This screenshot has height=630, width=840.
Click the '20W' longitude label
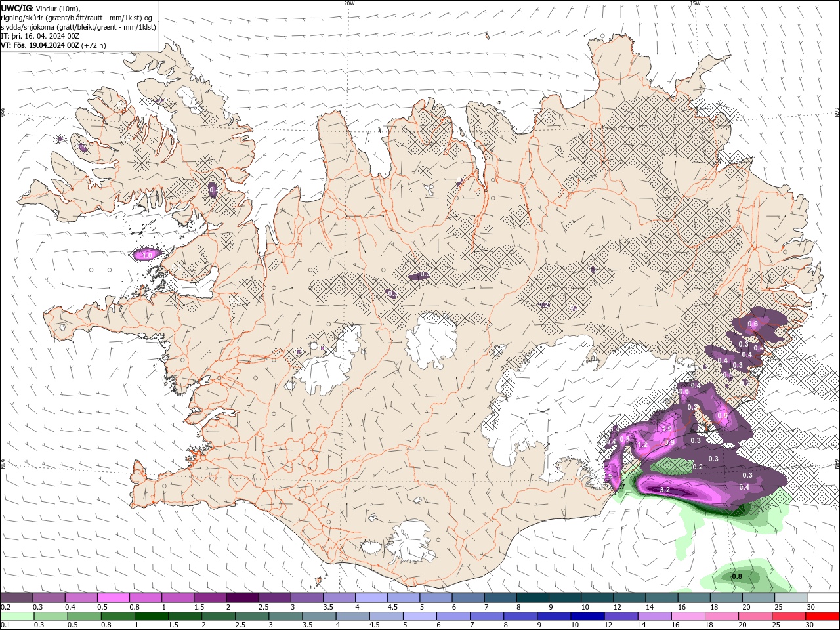point(349,3)
